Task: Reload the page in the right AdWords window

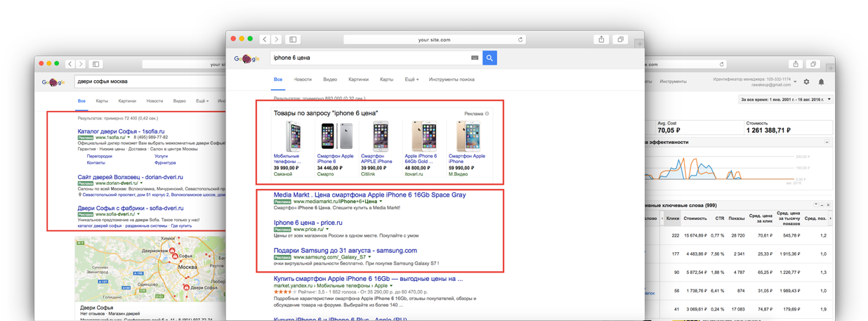Action: pos(721,64)
